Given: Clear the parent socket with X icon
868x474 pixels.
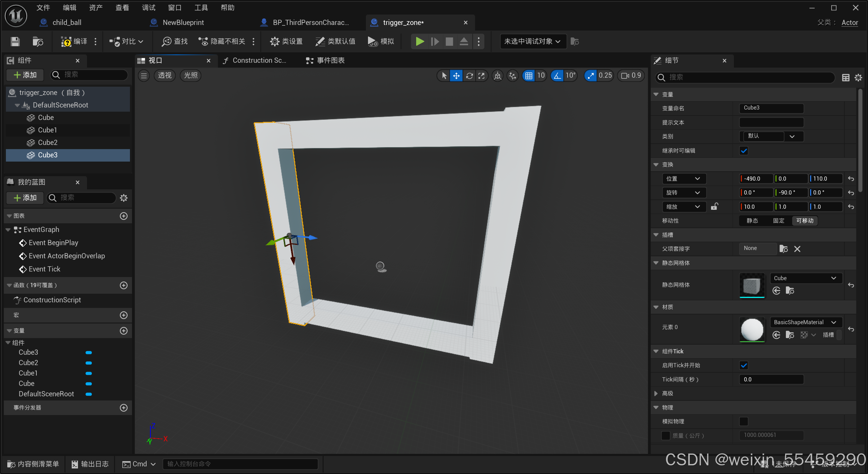Looking at the screenshot, I should (x=797, y=249).
